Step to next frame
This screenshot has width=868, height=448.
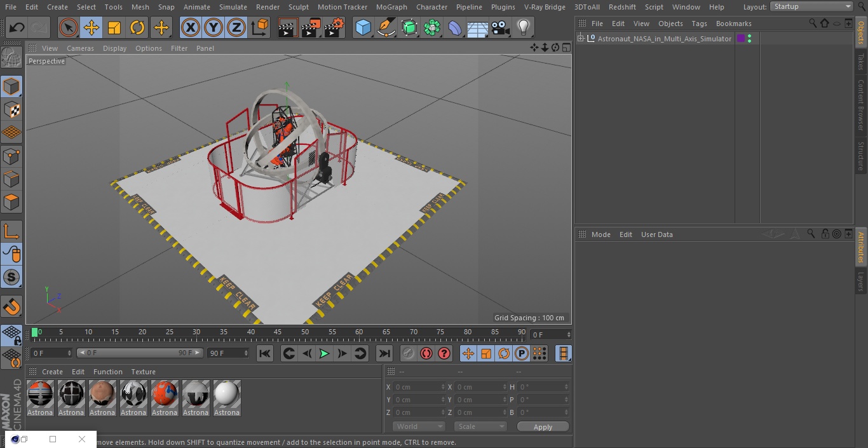[342, 353]
